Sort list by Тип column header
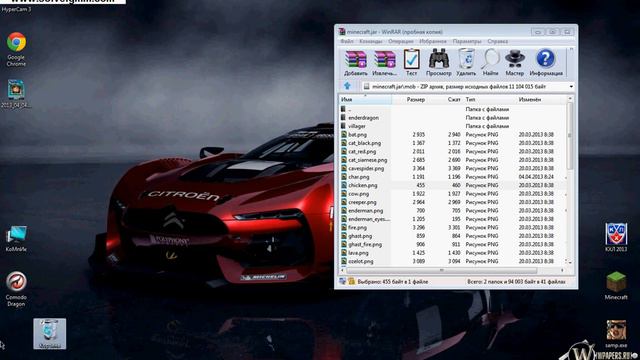This screenshot has width=640, height=360. coord(490,99)
